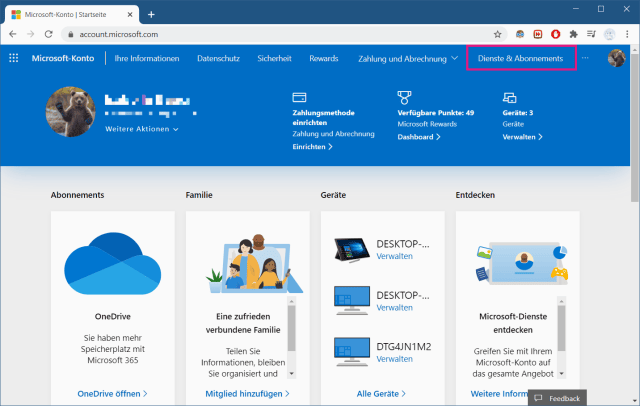Screen dimensions: 640x406
Task: Click the red Opera-style extension icon
Action: 556,34
